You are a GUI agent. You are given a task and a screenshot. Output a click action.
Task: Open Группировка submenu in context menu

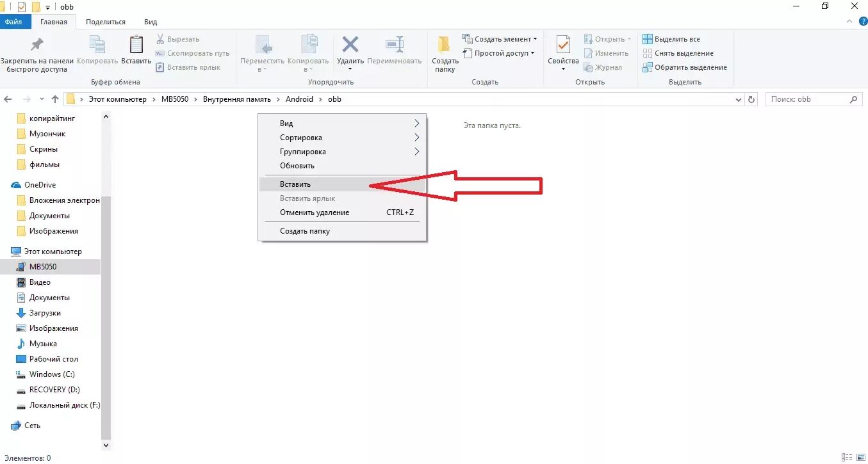[x=342, y=152]
